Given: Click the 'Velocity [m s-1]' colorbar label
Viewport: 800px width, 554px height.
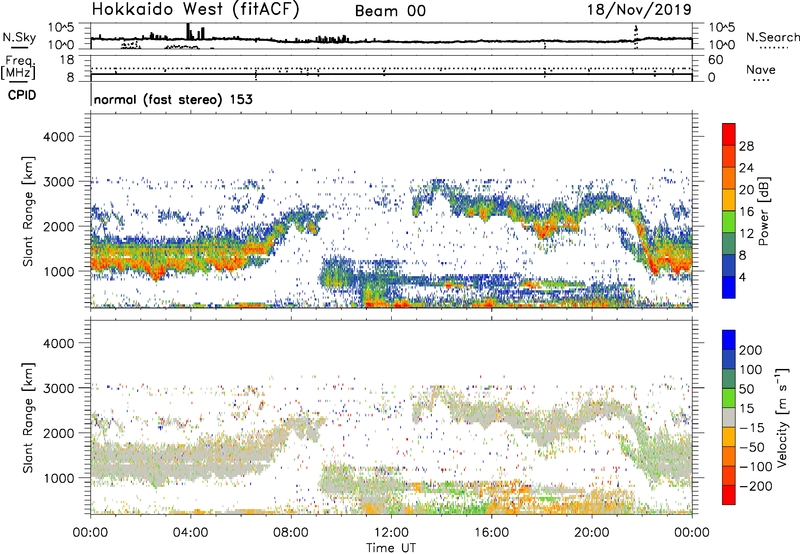Looking at the screenshot, I should (781, 417).
